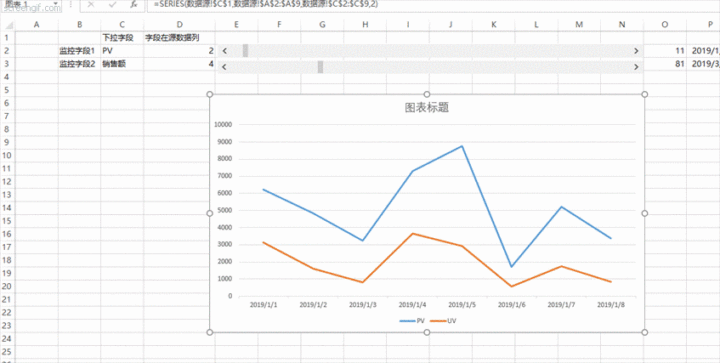Click axis label 2019/1/5
Image resolution: width=720 pixels, height=363 pixels.
click(462, 304)
